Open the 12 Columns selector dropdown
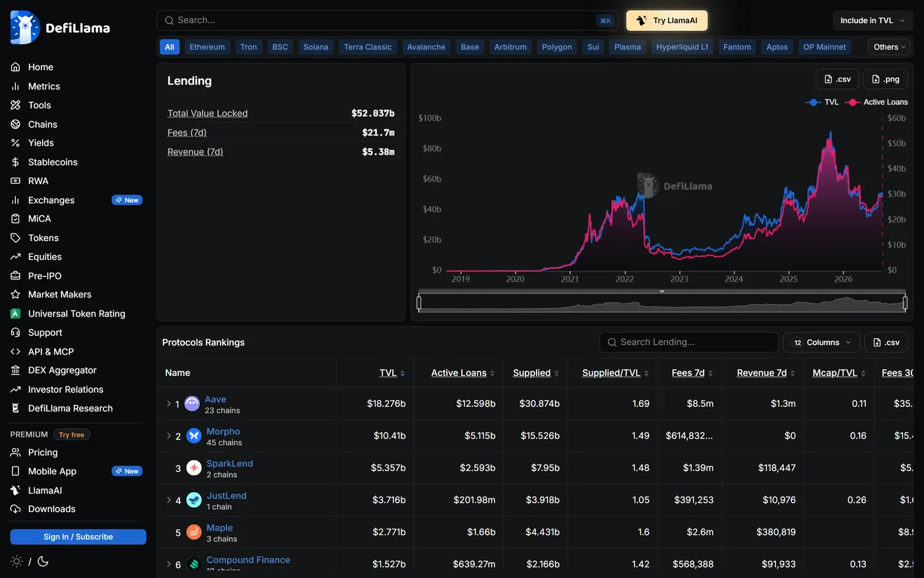The height and width of the screenshot is (578, 924). point(822,342)
